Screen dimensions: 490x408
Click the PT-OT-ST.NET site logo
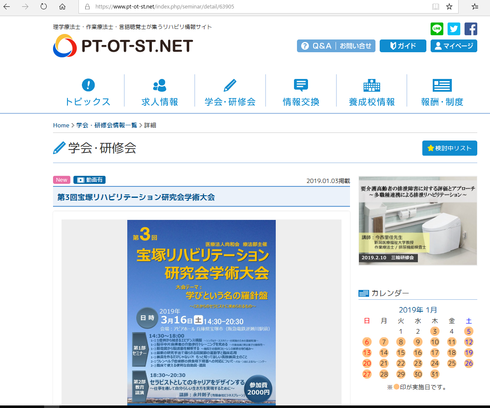coord(123,46)
